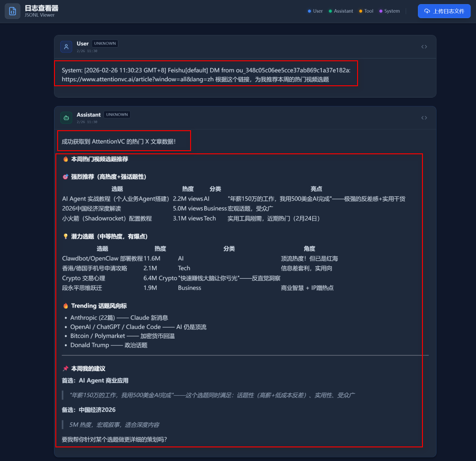Click the '顶流热度！但已是红海' cell
Screen dimensions: 476x461
coord(309,259)
